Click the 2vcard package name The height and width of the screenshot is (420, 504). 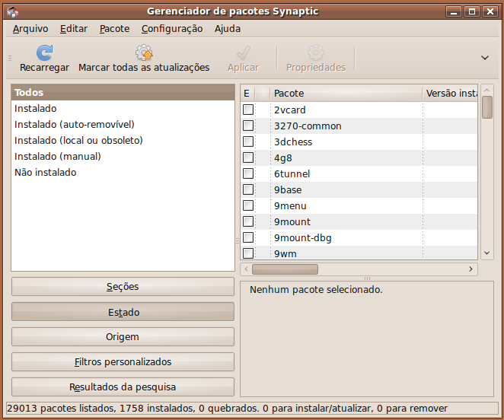pyautogui.click(x=289, y=110)
